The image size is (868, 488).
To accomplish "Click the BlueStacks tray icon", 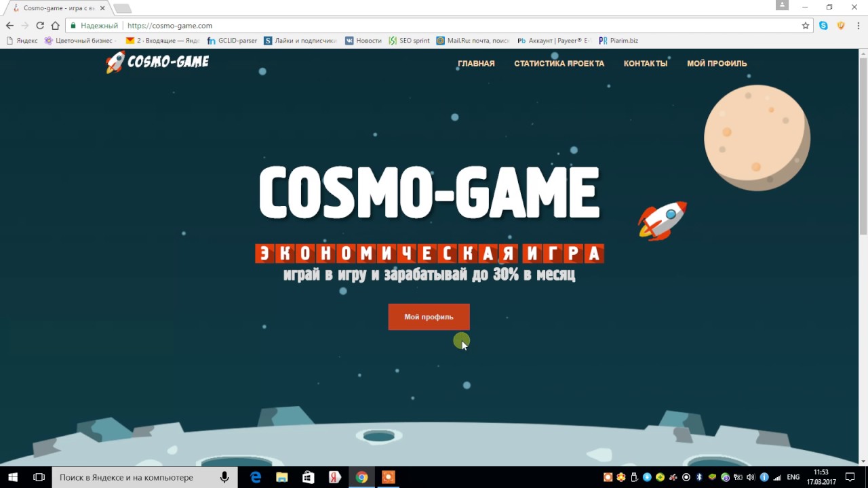I will [x=712, y=477].
